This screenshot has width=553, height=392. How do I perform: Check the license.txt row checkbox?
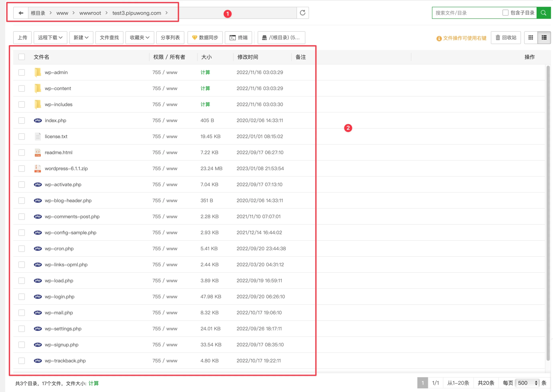click(x=22, y=136)
